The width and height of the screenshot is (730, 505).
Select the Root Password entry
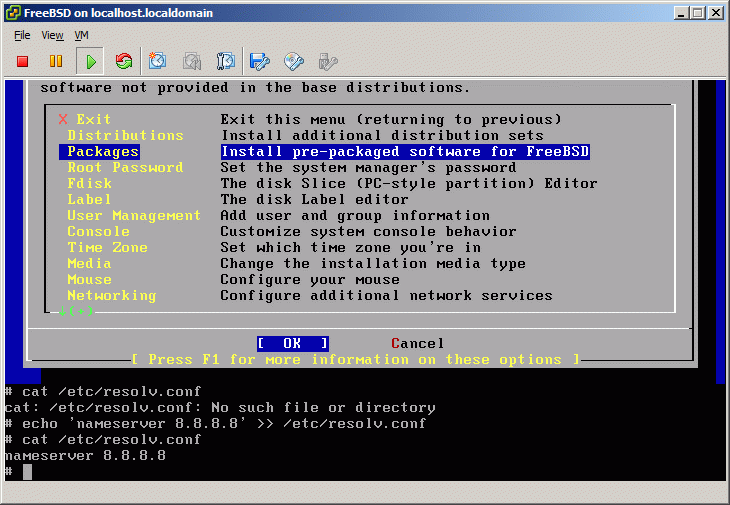coord(125,168)
